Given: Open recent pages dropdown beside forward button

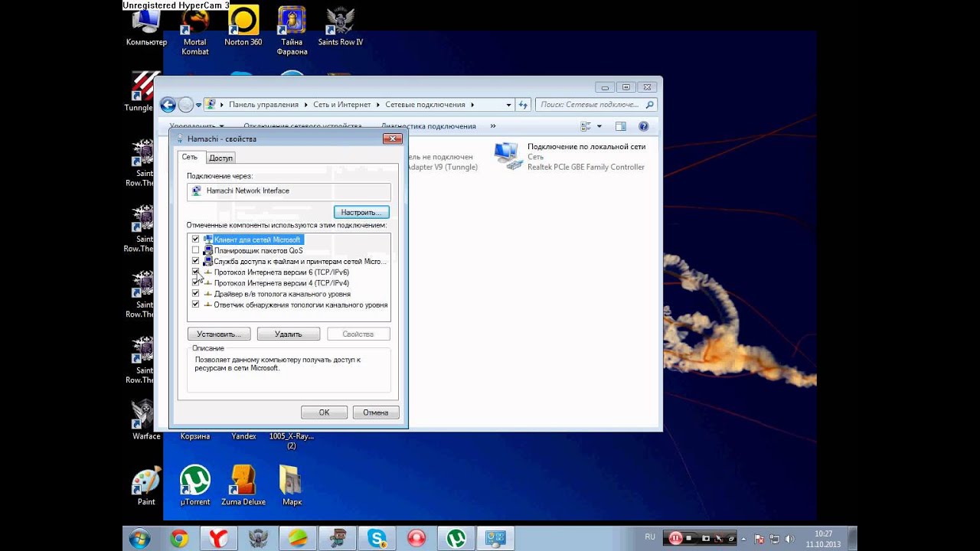Looking at the screenshot, I should click(199, 105).
